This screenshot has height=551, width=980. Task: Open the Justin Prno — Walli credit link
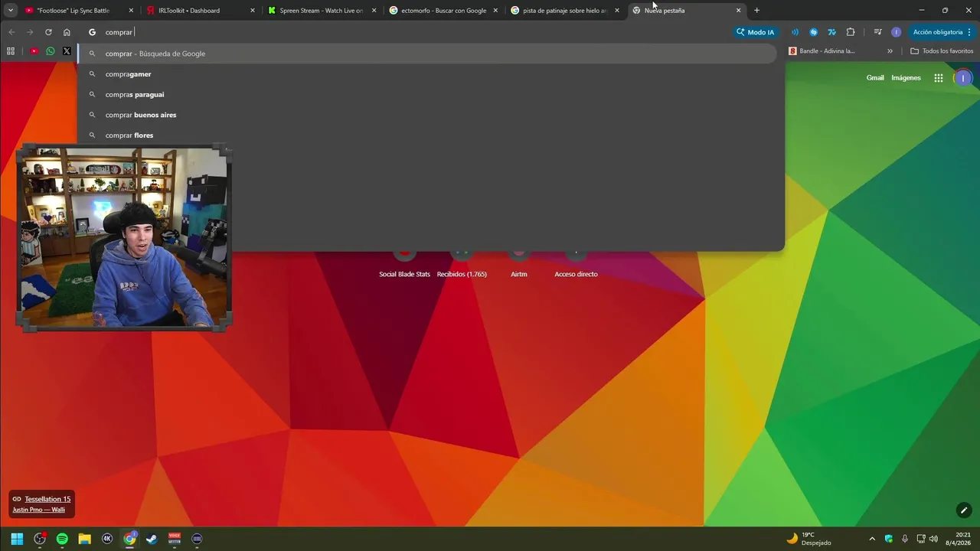point(38,510)
